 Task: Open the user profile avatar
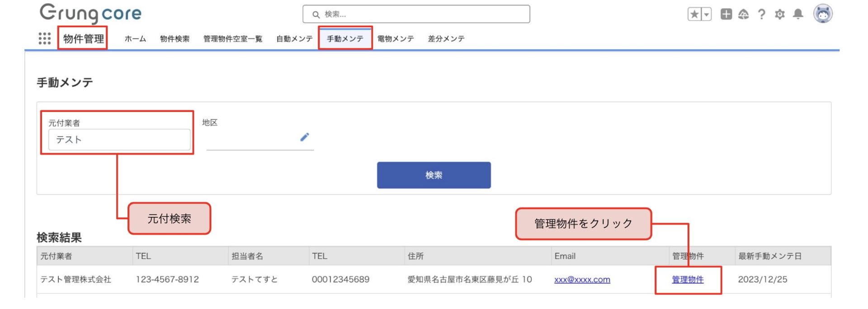[x=823, y=14]
